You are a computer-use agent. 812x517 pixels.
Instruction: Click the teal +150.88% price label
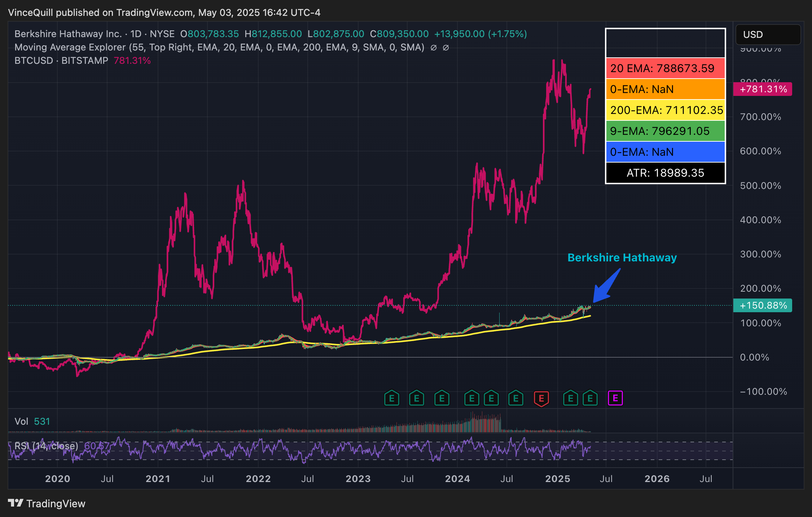tap(763, 305)
